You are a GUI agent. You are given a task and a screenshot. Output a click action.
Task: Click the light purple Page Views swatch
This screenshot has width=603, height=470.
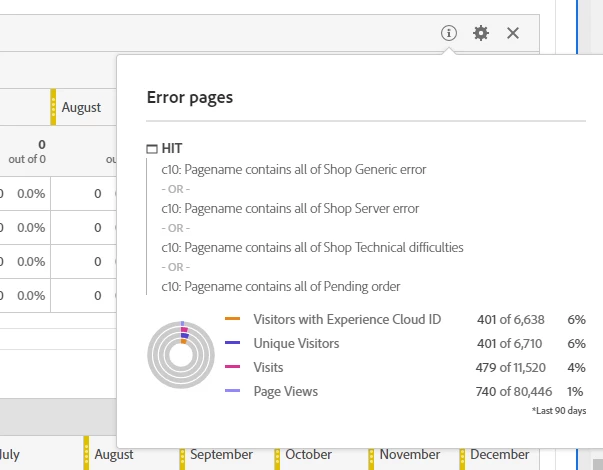pos(232,390)
